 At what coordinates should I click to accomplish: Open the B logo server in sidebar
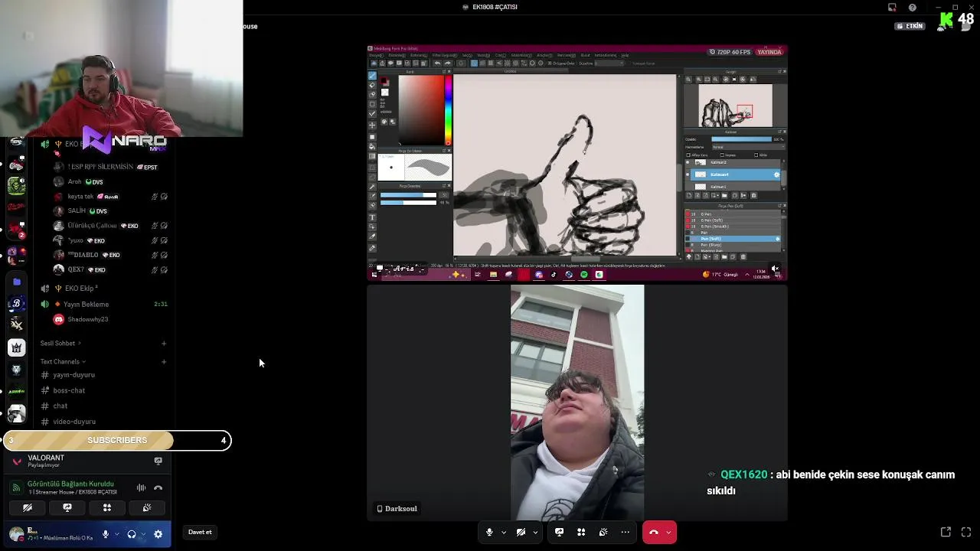16,304
